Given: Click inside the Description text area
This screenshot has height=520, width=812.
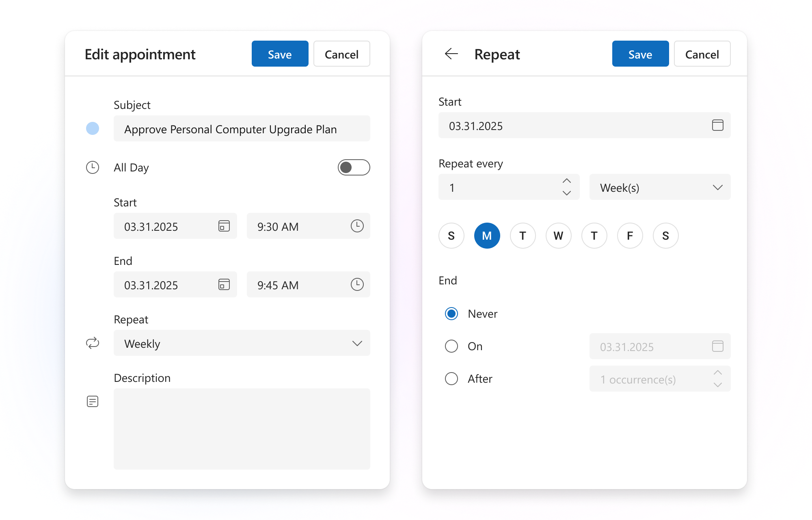Looking at the screenshot, I should pos(242,429).
